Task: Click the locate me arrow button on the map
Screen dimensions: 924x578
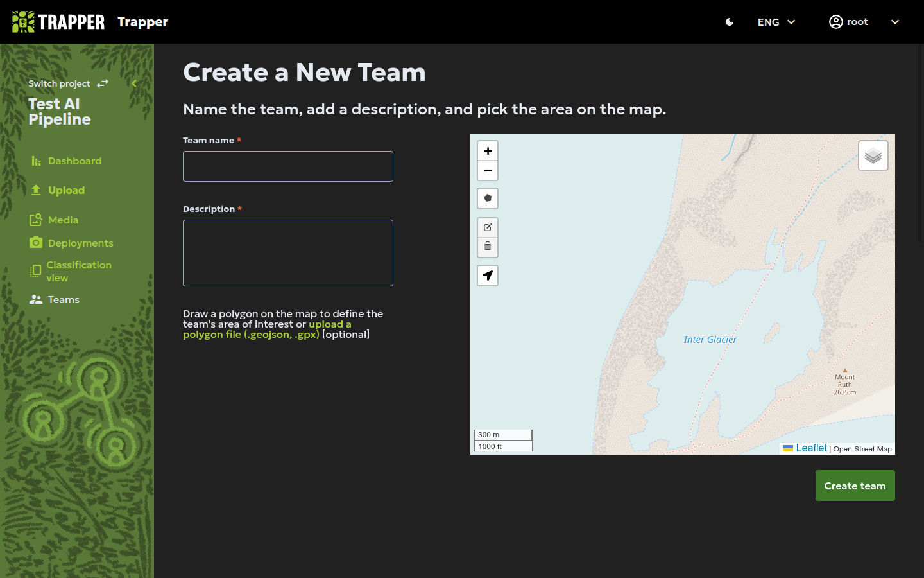Action: pos(488,276)
